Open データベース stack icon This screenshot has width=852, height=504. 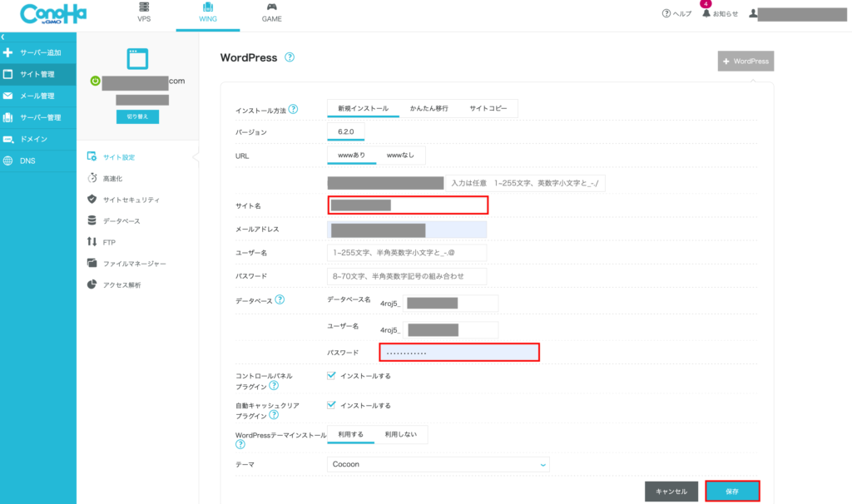[92, 220]
